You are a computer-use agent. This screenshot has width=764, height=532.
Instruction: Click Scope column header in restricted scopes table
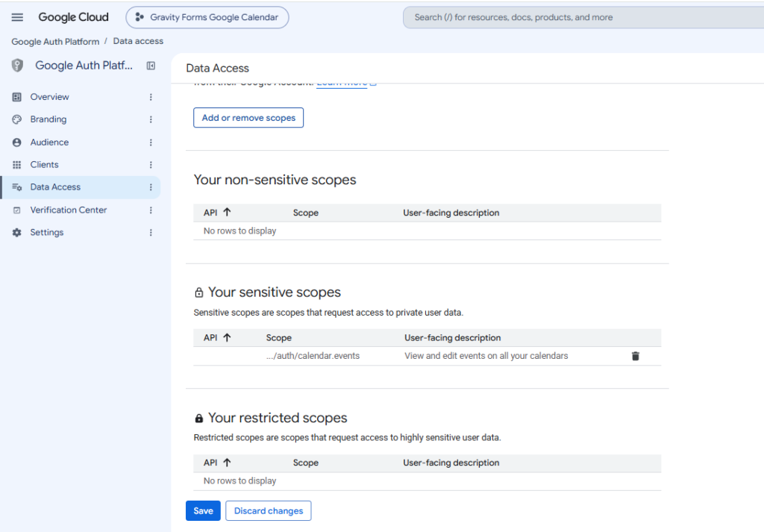(305, 463)
